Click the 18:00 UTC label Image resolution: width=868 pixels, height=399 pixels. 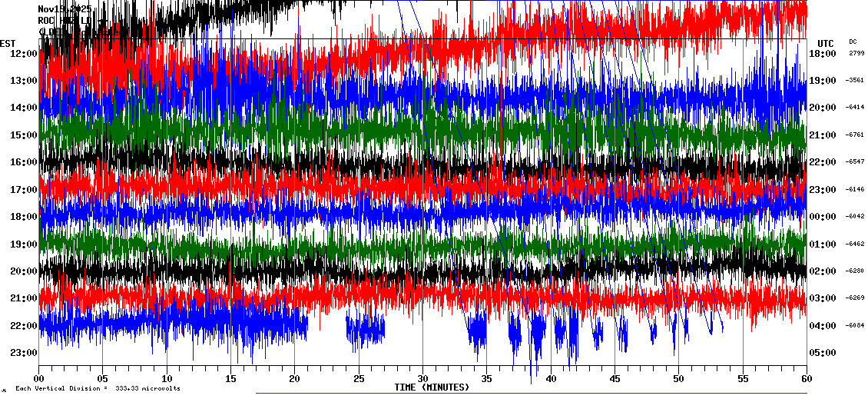823,53
